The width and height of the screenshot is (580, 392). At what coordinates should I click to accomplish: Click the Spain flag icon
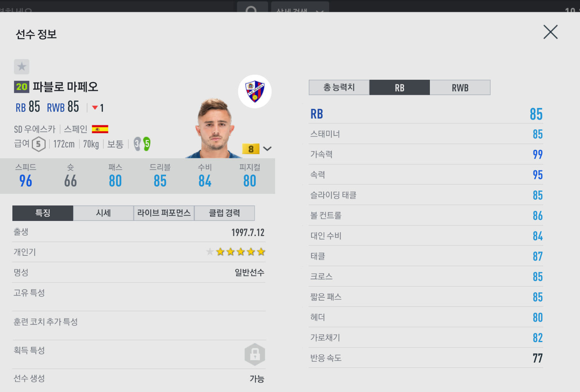pos(100,129)
